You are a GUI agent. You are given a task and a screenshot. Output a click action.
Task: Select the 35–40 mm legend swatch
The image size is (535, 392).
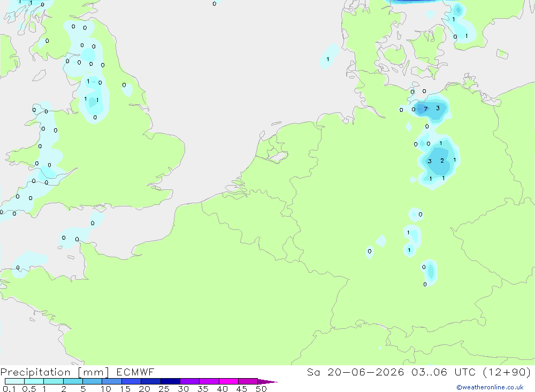click(209, 381)
